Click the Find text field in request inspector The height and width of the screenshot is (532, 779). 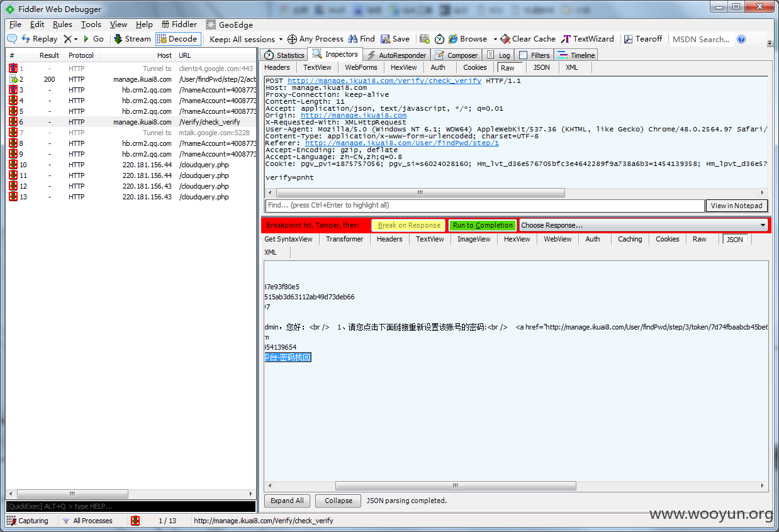(x=485, y=206)
